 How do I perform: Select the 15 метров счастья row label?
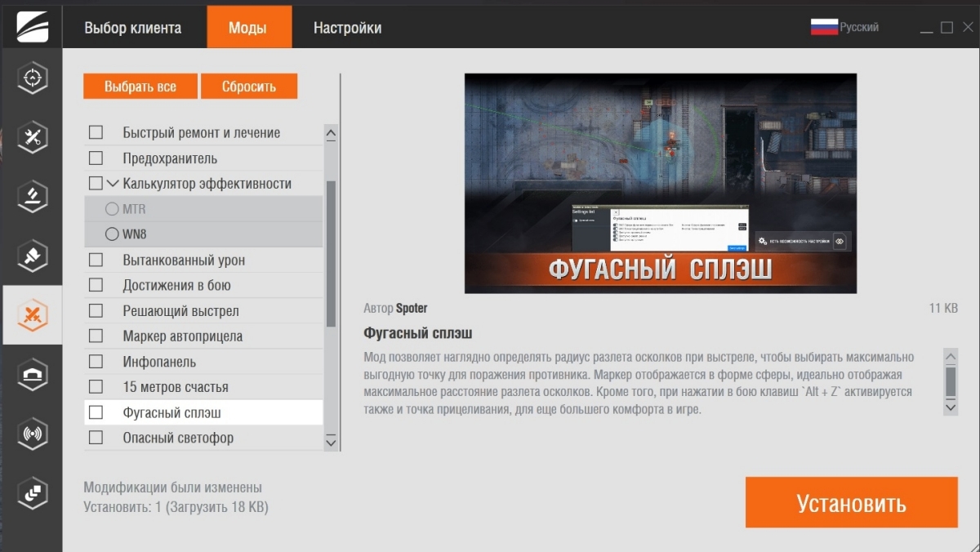point(176,386)
